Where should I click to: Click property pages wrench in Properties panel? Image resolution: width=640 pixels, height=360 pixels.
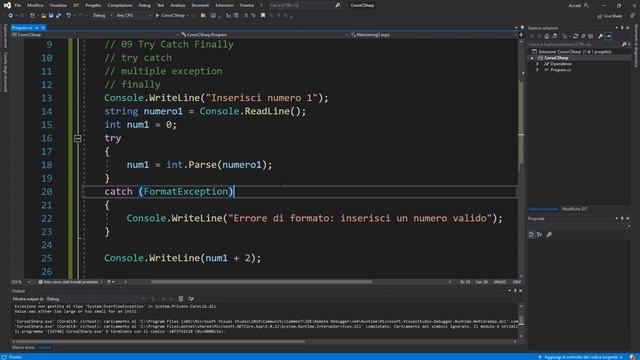[x=549, y=235]
